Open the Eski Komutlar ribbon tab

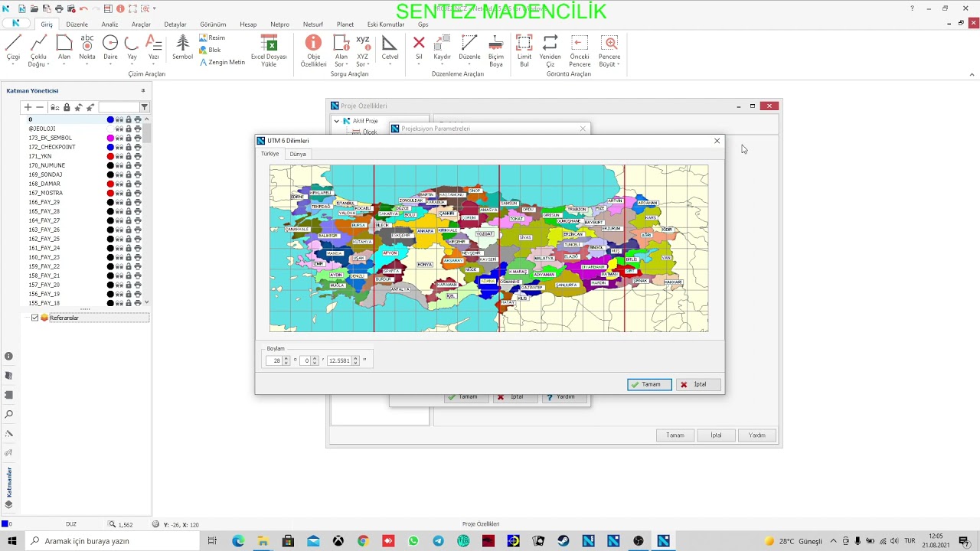click(386, 24)
